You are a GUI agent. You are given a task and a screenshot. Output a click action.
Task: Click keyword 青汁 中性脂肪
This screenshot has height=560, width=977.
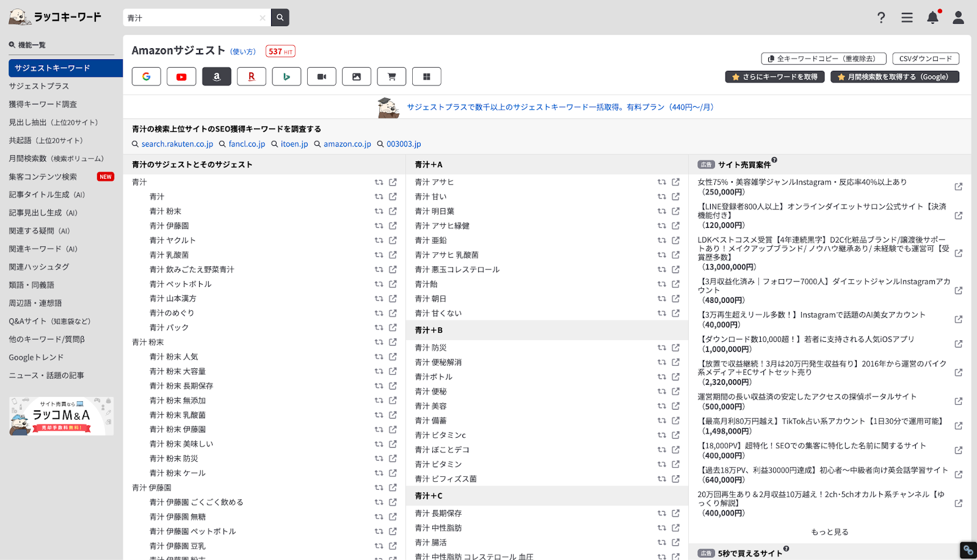(438, 528)
